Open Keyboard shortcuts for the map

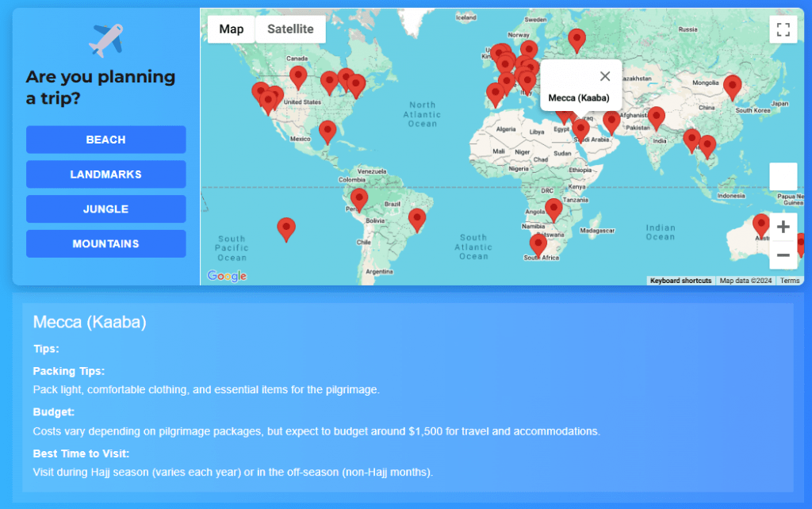pos(680,281)
